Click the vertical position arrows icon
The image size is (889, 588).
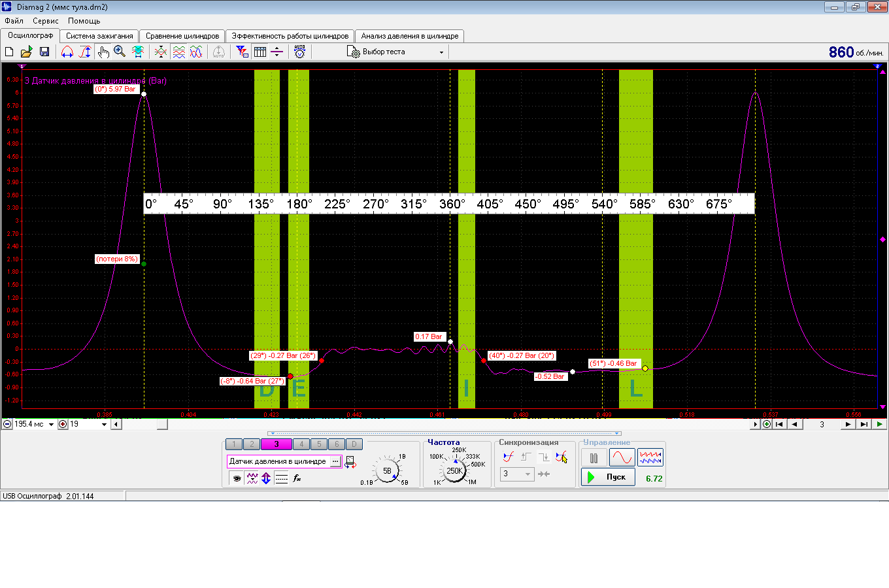pyautogui.click(x=266, y=478)
